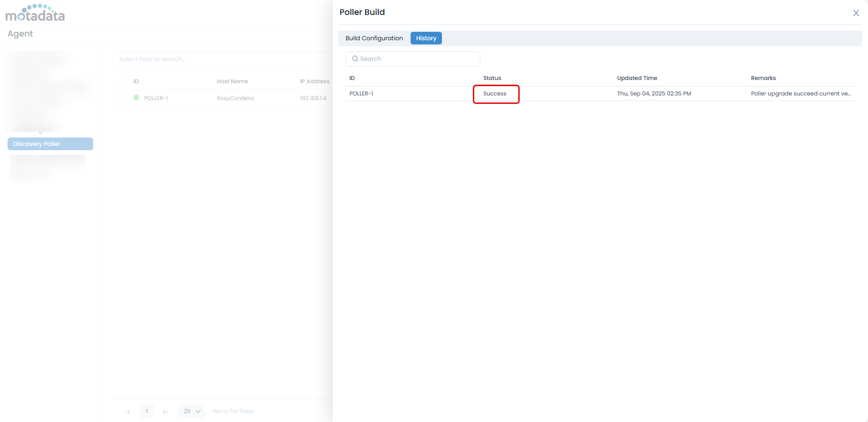Click green status dot beside POLLER-1
This screenshot has height=422, width=868.
(136, 98)
